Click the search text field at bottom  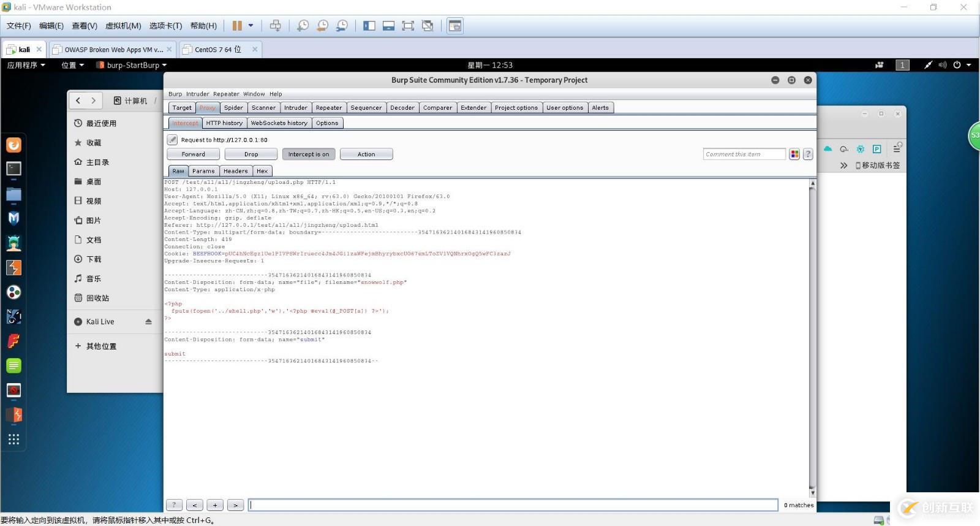pos(513,505)
